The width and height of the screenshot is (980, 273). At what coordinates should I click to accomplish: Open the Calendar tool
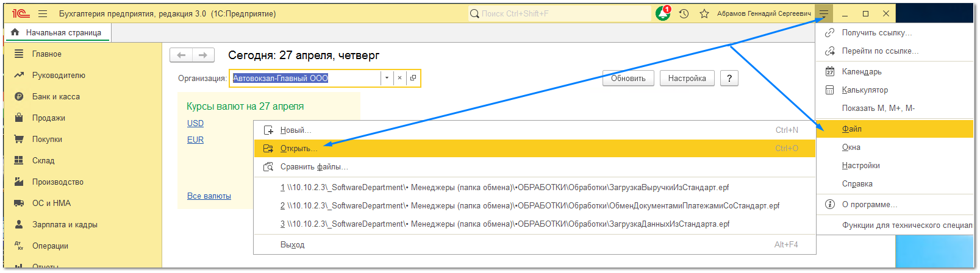click(x=861, y=72)
